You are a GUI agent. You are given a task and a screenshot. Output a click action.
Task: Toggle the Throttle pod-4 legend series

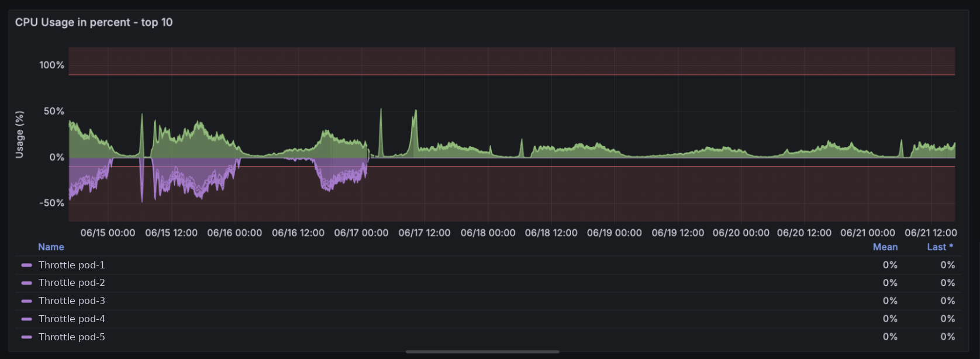pyautogui.click(x=71, y=319)
